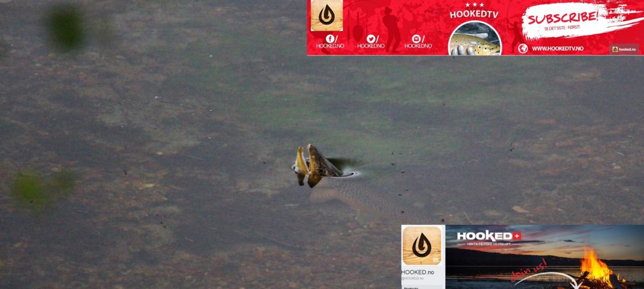This screenshot has height=289, width=644.
Task: Click the HOOKED.no profile picture in the lower panel
Action: coord(422,246)
